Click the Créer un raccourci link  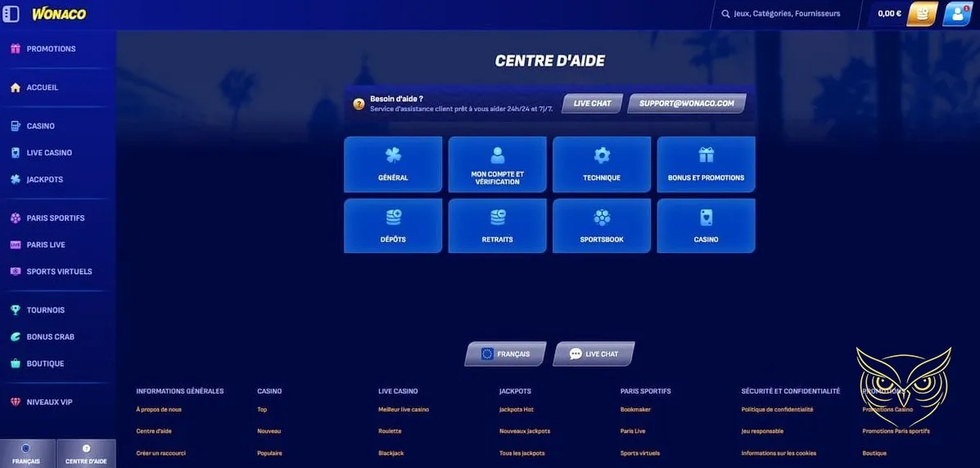point(160,453)
